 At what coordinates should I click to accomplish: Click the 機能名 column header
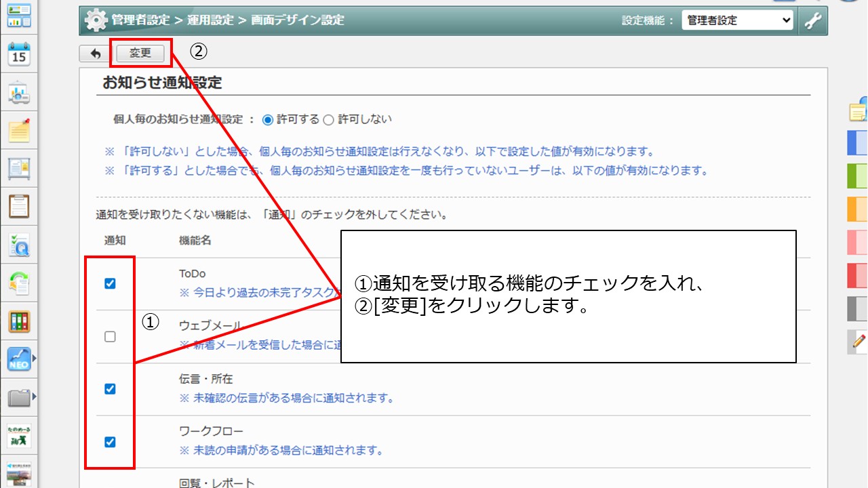tap(195, 240)
